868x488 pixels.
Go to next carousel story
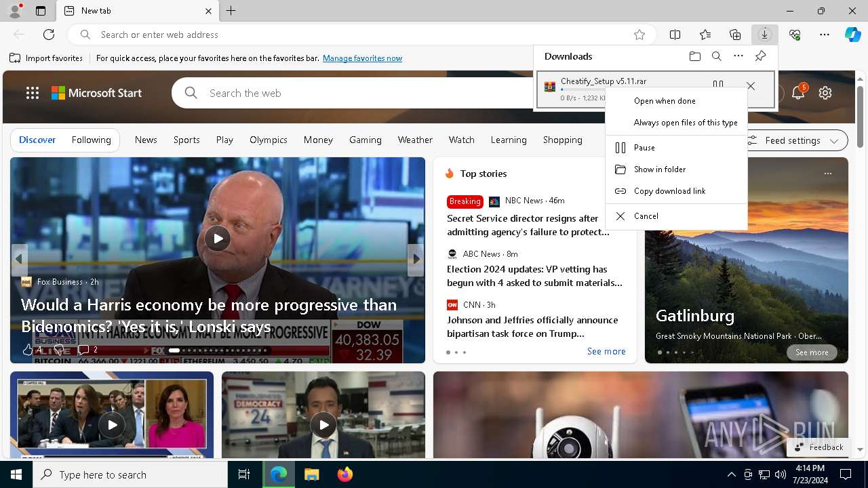(416, 260)
